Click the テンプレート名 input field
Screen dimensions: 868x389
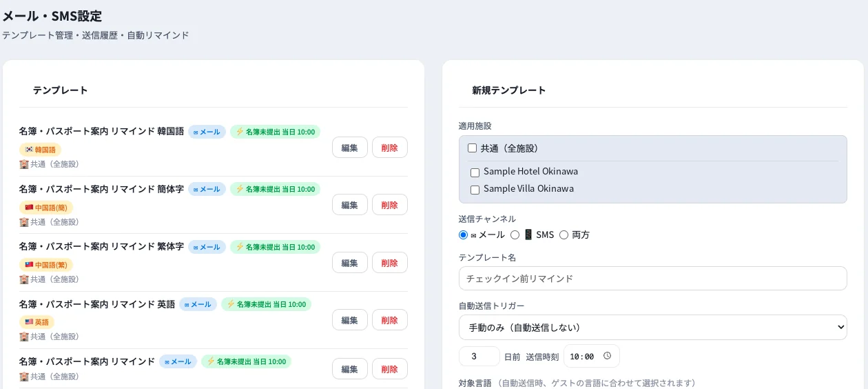tap(652, 279)
